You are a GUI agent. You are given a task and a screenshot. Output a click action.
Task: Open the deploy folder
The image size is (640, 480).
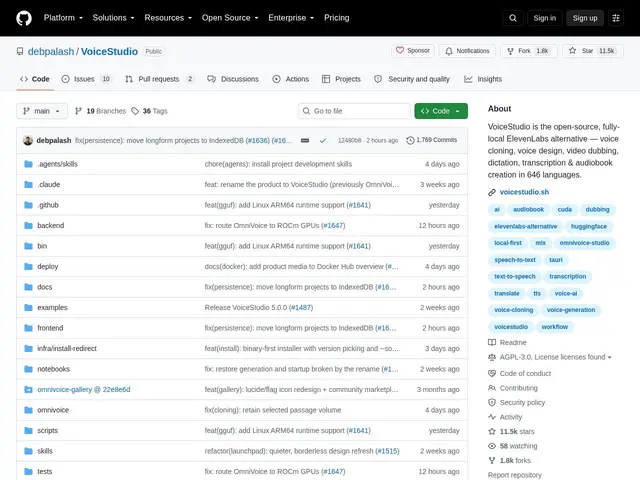click(48, 267)
